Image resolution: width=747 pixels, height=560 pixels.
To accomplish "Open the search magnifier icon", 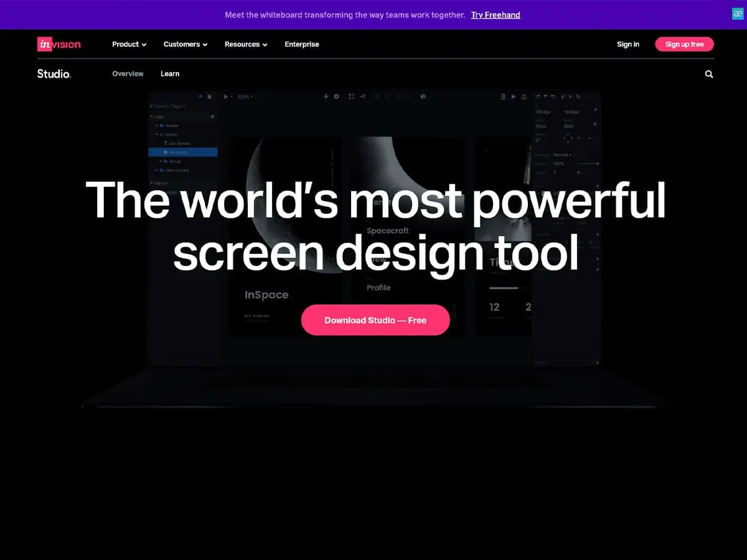I will (x=708, y=74).
